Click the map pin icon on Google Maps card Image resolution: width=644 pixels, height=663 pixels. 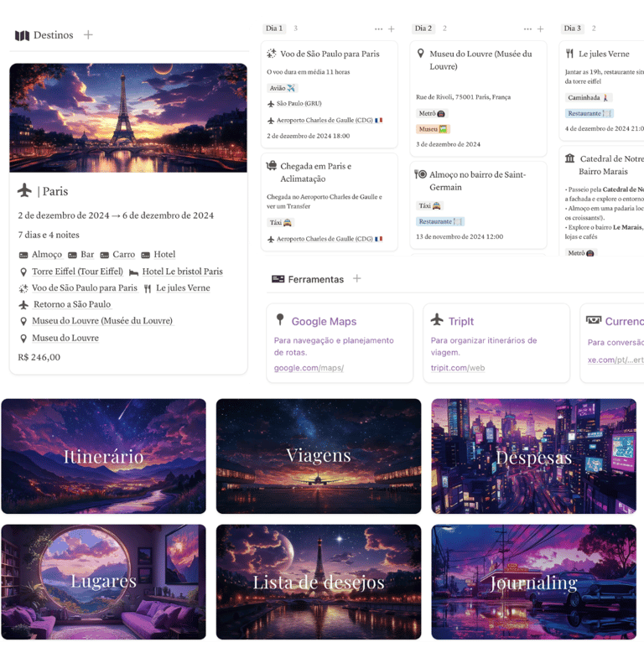click(280, 319)
